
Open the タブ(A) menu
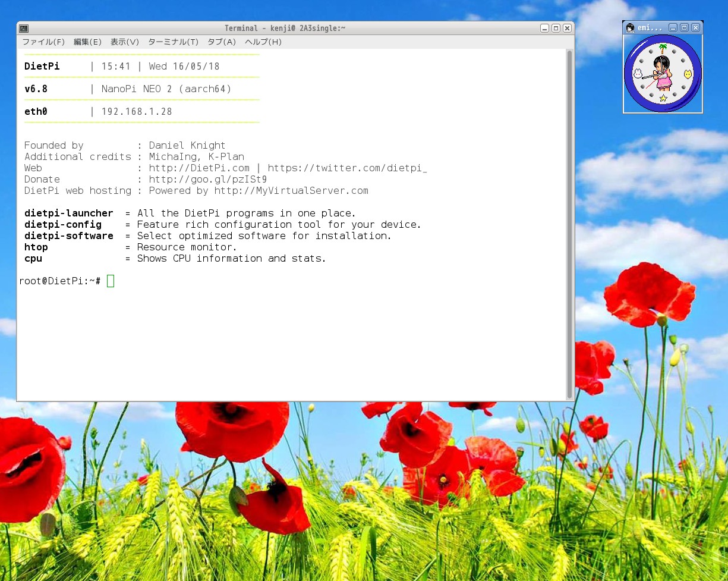pos(222,42)
